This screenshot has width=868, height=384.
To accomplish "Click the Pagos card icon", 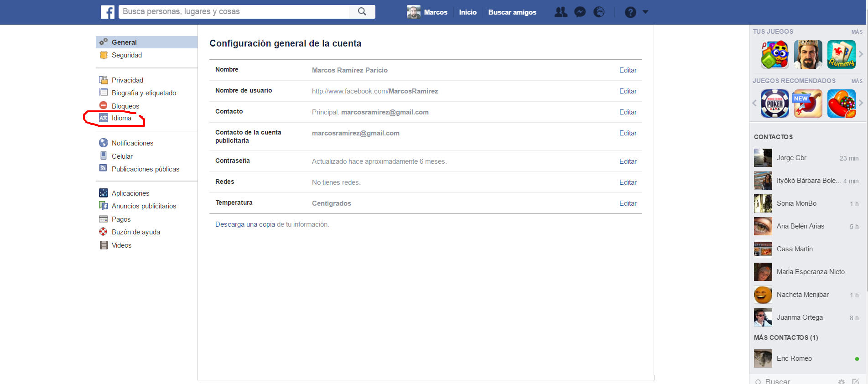I will click(x=104, y=219).
